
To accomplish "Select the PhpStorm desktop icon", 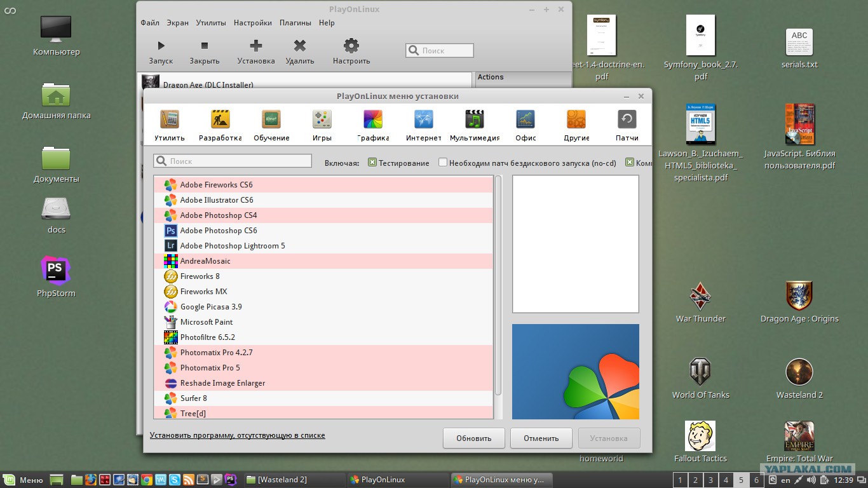I will tap(56, 277).
